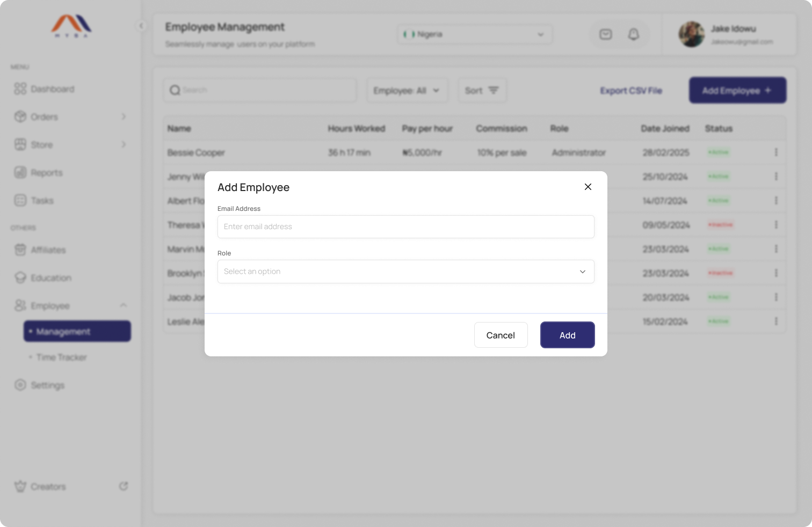Open Reports in the sidebar
The image size is (812, 527).
[46, 172]
